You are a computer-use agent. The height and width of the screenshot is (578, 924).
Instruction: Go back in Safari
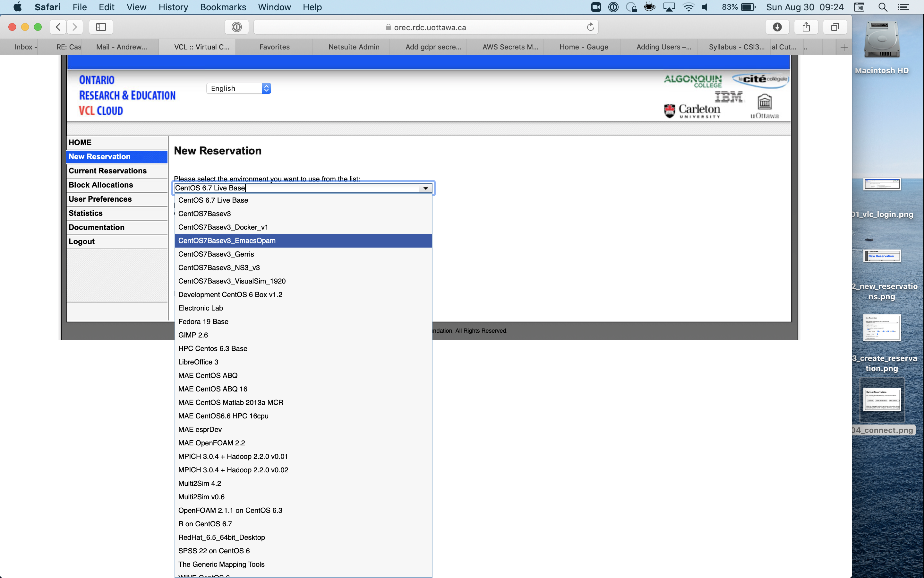[x=58, y=27]
